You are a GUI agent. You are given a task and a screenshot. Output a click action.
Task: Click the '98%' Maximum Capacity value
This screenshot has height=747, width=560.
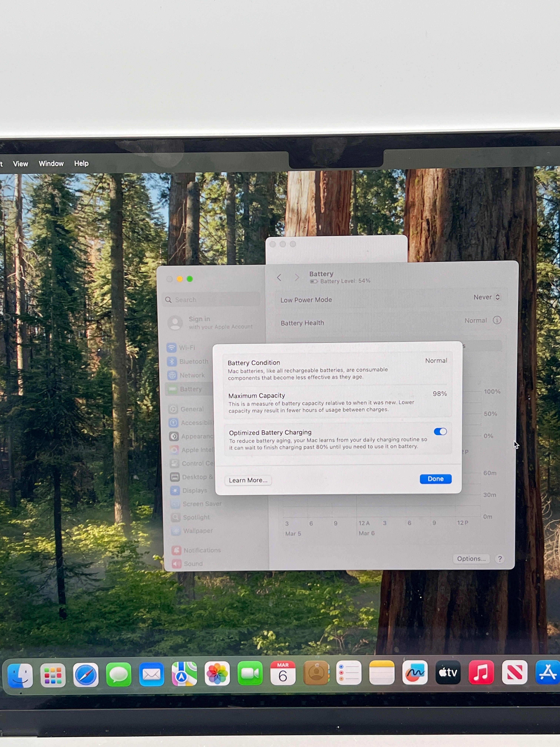pyautogui.click(x=439, y=394)
